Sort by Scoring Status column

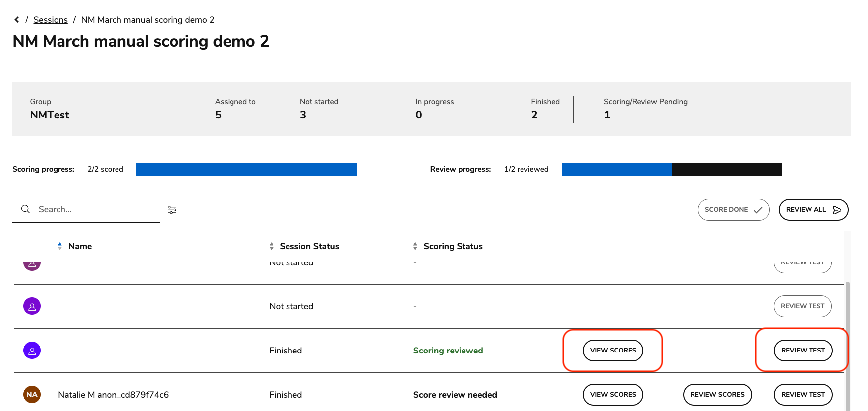(x=453, y=246)
